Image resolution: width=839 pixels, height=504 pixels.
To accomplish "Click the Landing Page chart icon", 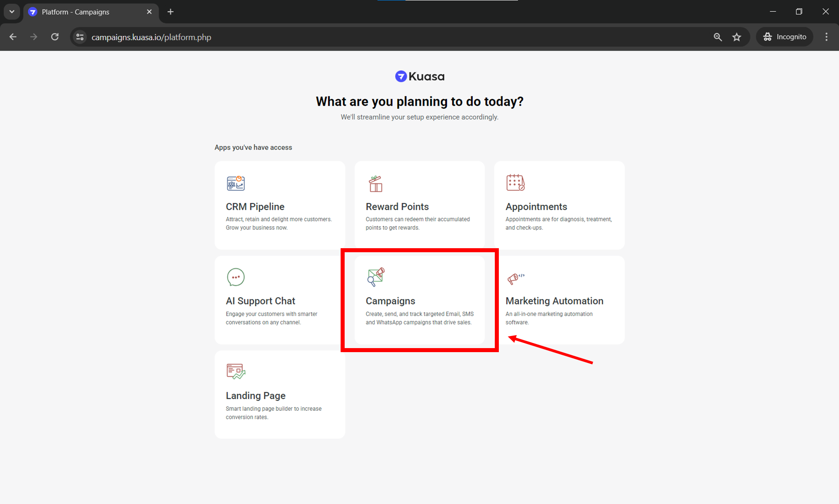I will 236,371.
